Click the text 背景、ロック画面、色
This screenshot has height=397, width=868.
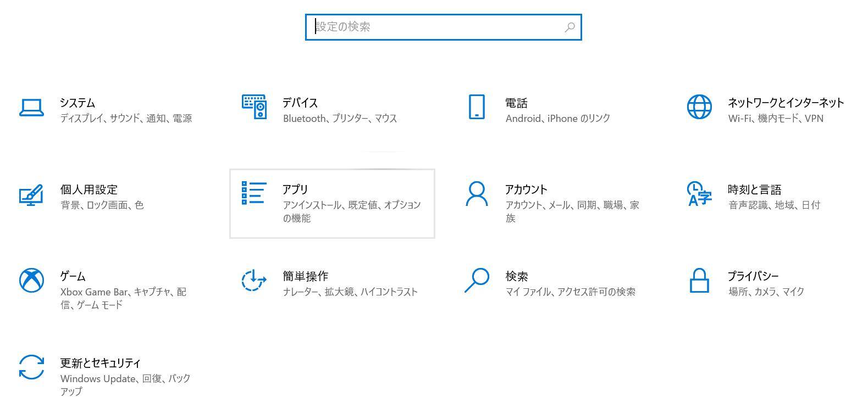pos(102,205)
